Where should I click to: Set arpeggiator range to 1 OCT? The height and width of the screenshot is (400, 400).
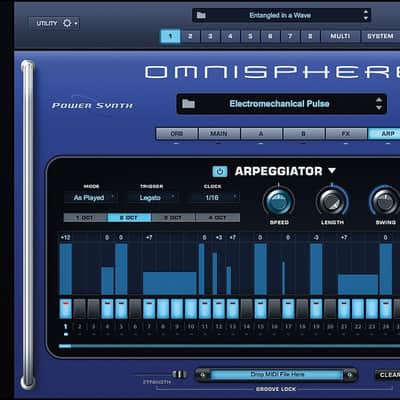click(85, 218)
